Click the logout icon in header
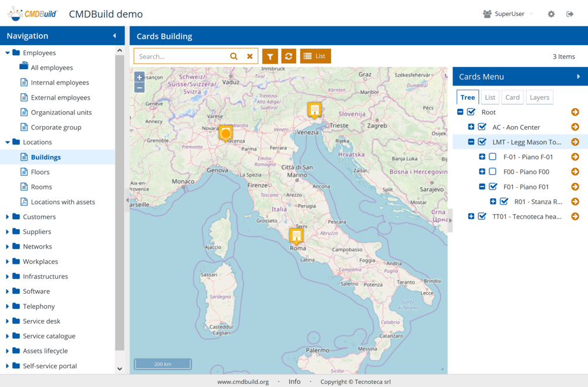The width and height of the screenshot is (588, 387). click(570, 14)
